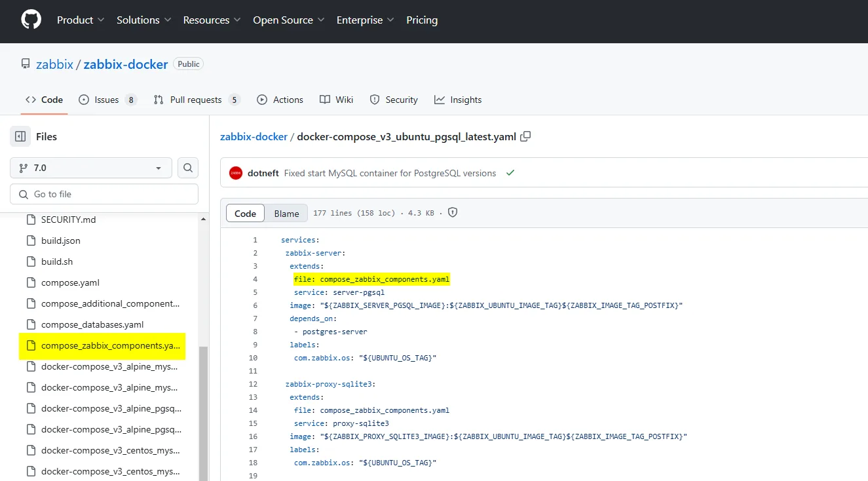Focus the Go to file search field
Viewport: 868px width, 481px height.
104,194
